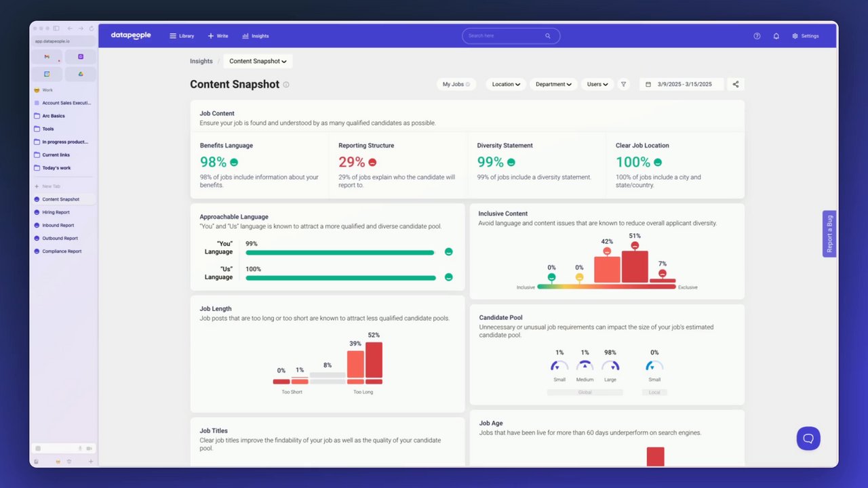Screen dimensions: 868x488
Task: Expand the Arc Basics folder
Action: tap(64, 116)
